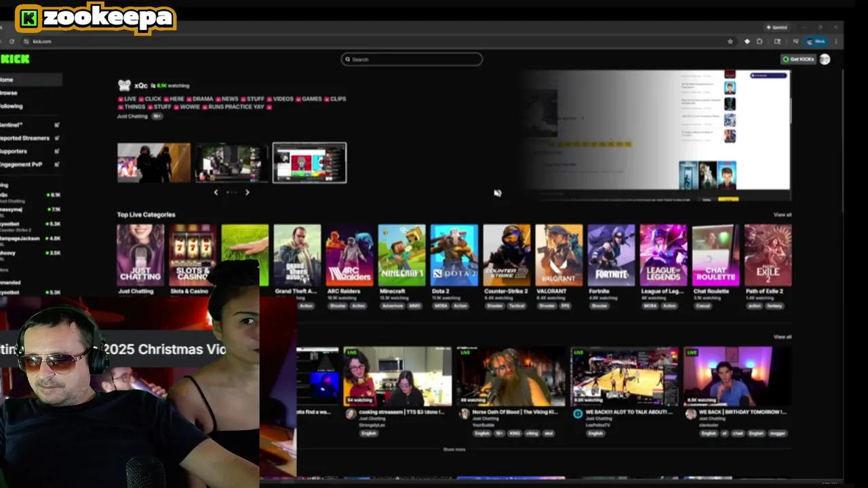
Task: View all streams in the lower row
Action: pyautogui.click(x=783, y=337)
